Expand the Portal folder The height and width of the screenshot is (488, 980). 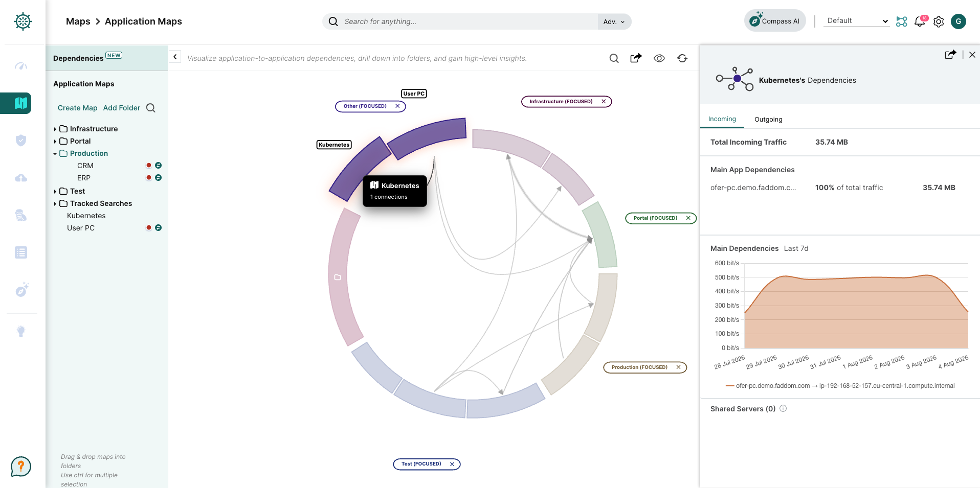pyautogui.click(x=55, y=142)
